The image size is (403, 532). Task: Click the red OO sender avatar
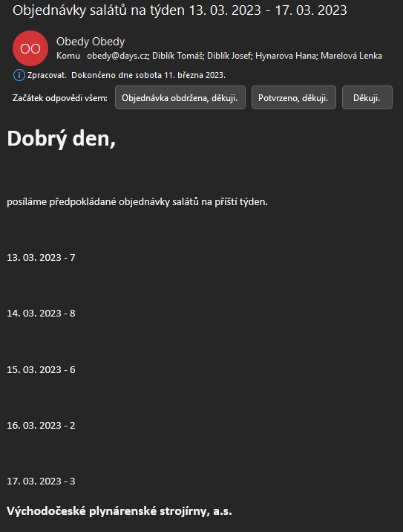[x=30, y=48]
